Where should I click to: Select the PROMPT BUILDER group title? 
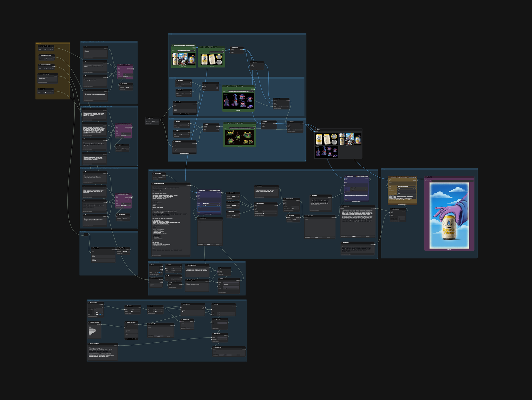coord(154,170)
